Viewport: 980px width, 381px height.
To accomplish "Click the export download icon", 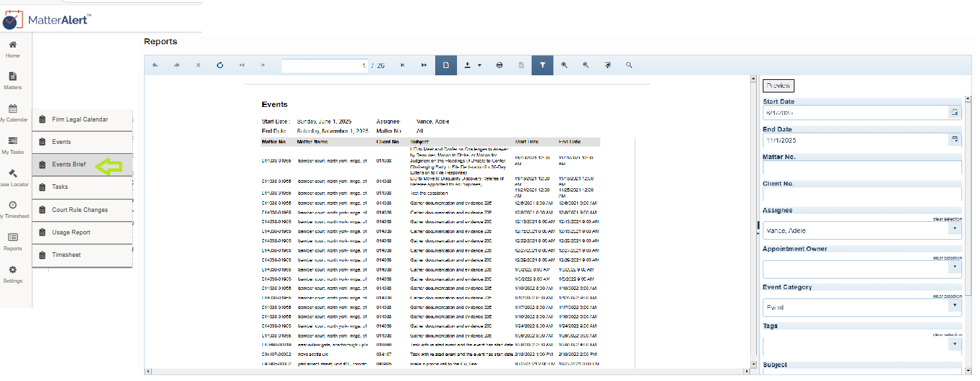I will coord(468,65).
